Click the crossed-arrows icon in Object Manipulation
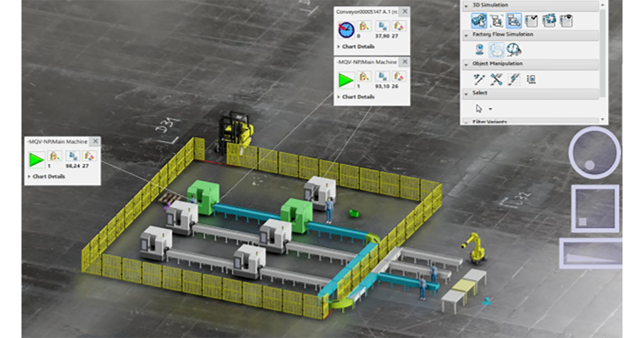This screenshot has width=644, height=338. pyautogui.click(x=496, y=79)
